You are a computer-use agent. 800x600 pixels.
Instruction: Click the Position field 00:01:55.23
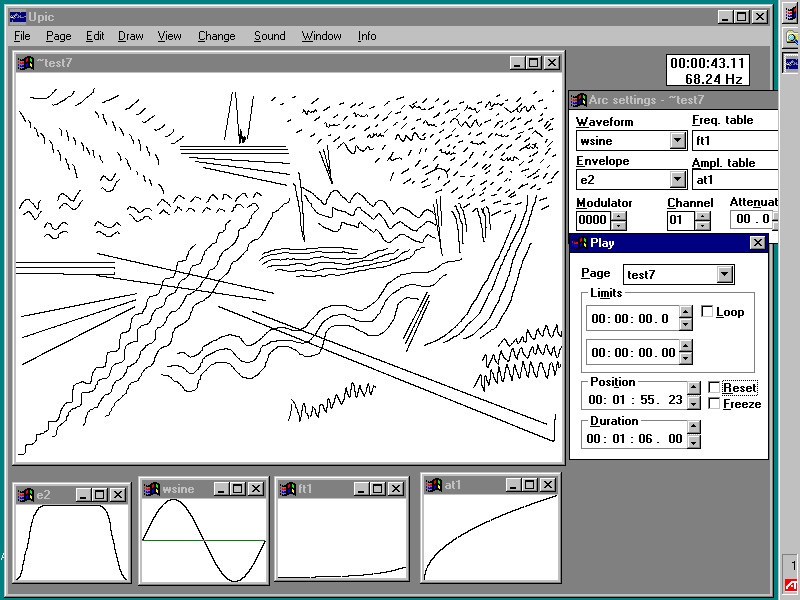(x=635, y=399)
